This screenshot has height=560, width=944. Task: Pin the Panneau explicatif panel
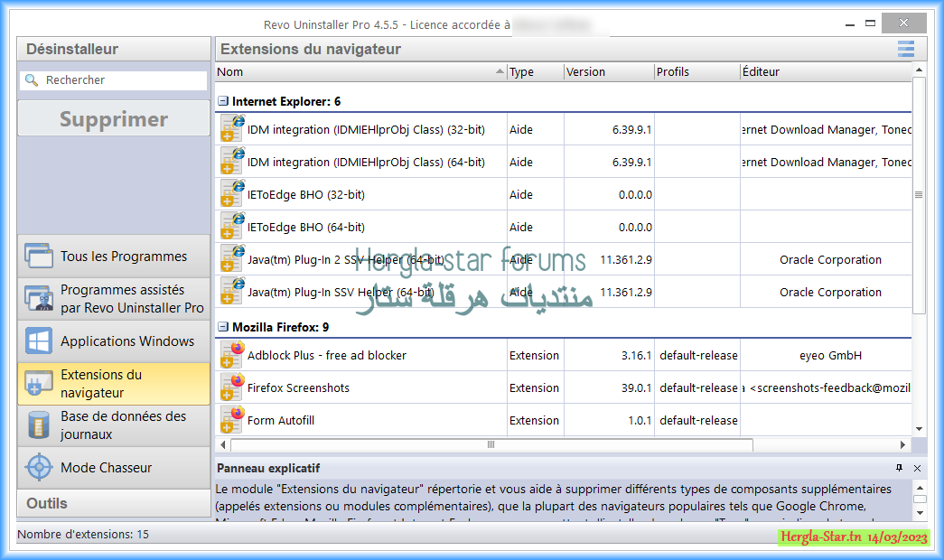click(x=899, y=468)
